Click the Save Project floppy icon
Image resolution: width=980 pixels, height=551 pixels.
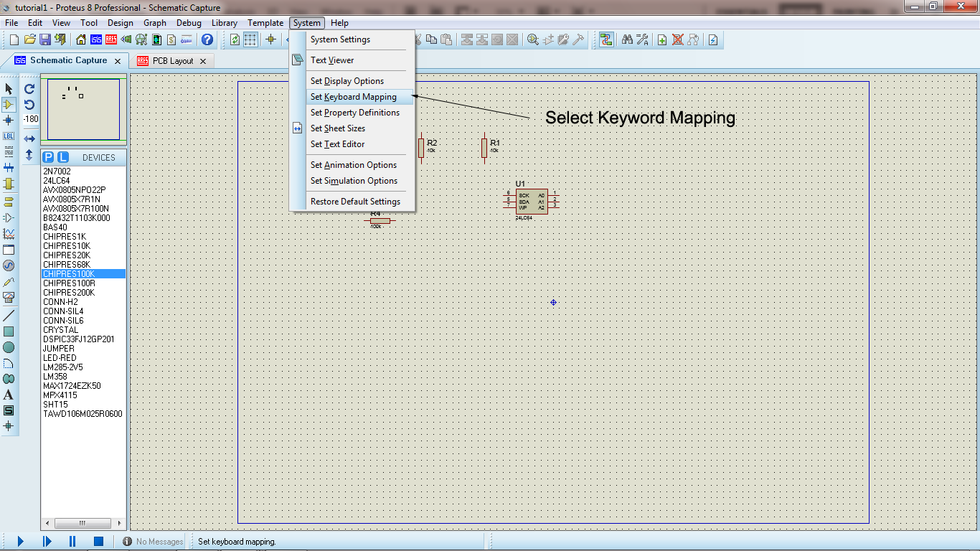(44, 39)
